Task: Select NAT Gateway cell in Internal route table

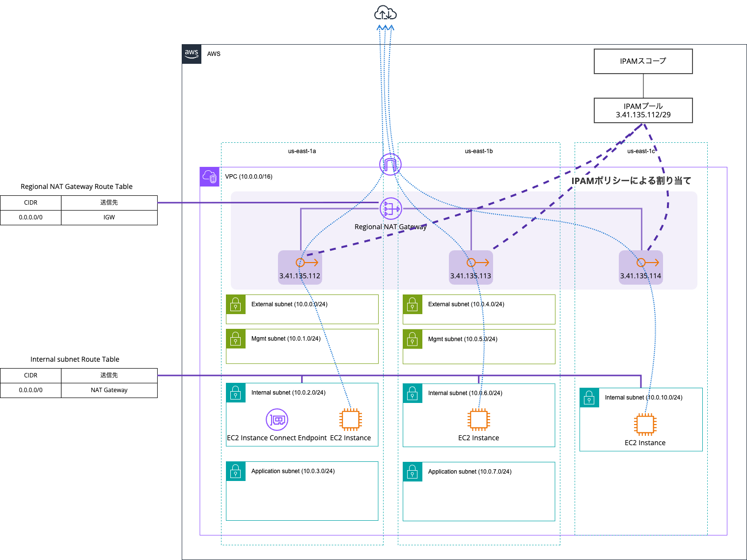Action: point(109,390)
